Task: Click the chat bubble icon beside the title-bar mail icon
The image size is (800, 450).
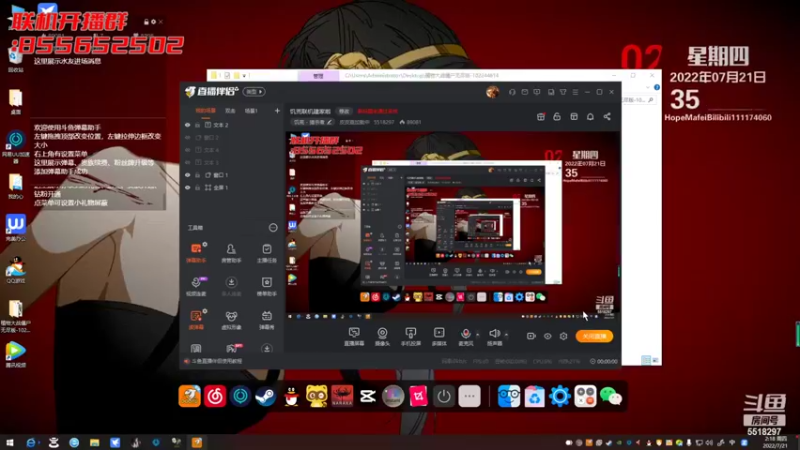Action: (537, 92)
